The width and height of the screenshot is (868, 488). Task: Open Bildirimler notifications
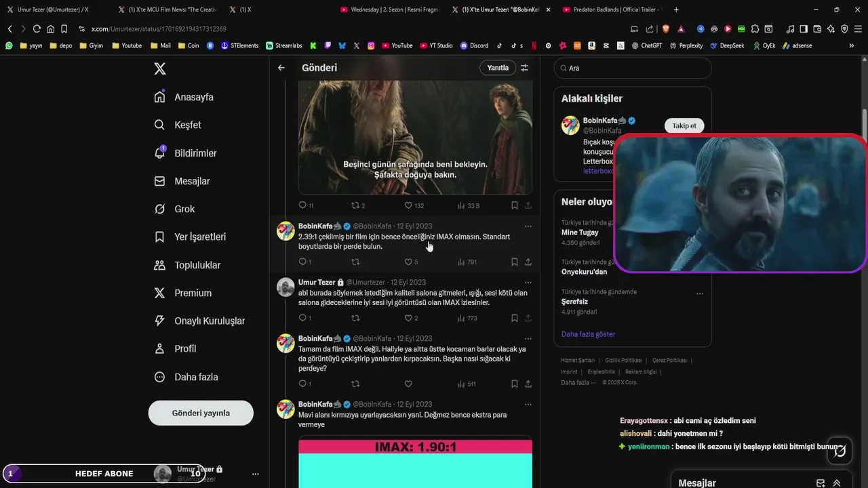coord(186,153)
